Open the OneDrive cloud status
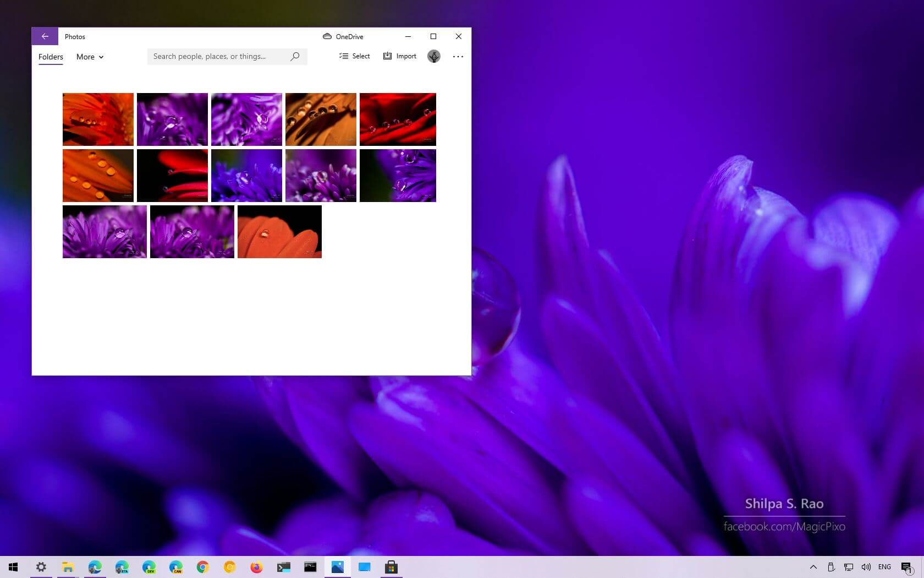This screenshot has width=924, height=578. coord(343,36)
